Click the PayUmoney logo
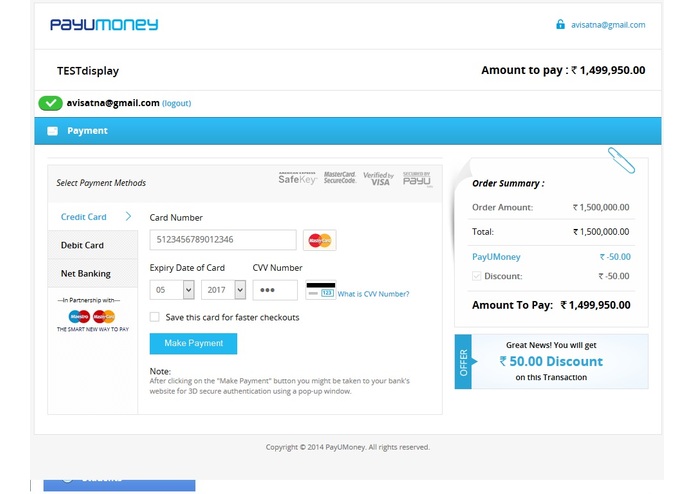 (x=104, y=24)
